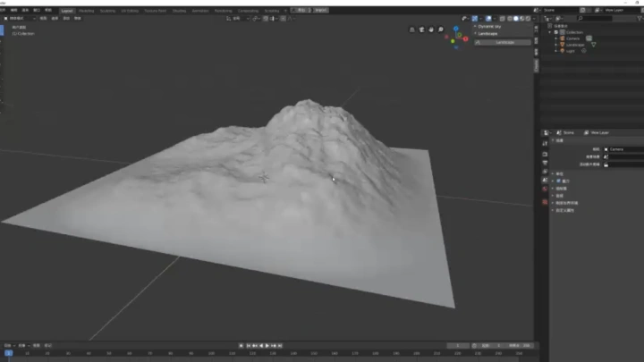Click the Scene name field in top bar
644x362 pixels.
click(x=561, y=10)
